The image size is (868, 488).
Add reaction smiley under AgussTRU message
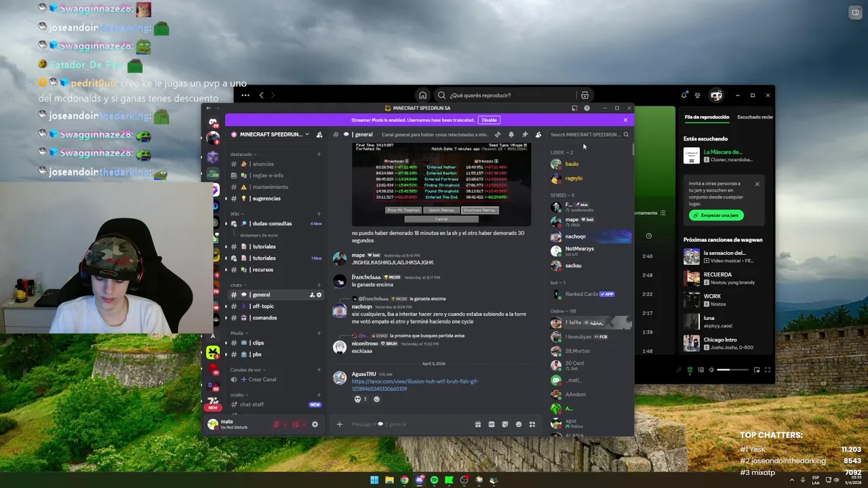point(377,399)
